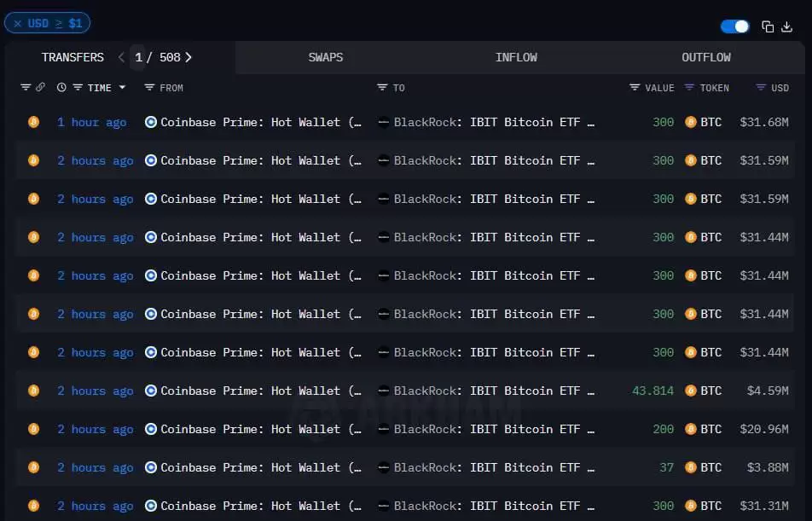Open Coinbase Prime sender in the $20.96M row
812x521 pixels.
pyautogui.click(x=261, y=429)
